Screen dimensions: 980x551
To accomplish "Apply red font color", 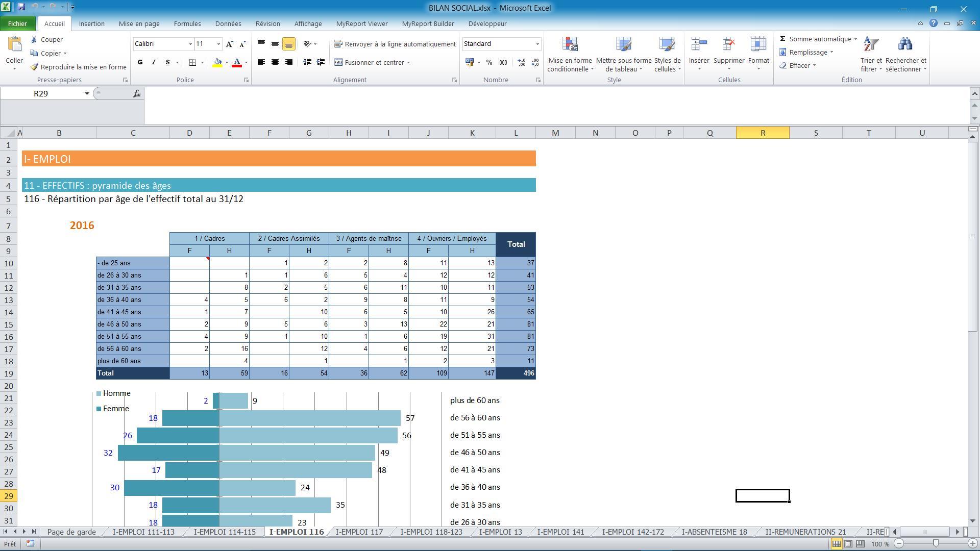I will [237, 62].
